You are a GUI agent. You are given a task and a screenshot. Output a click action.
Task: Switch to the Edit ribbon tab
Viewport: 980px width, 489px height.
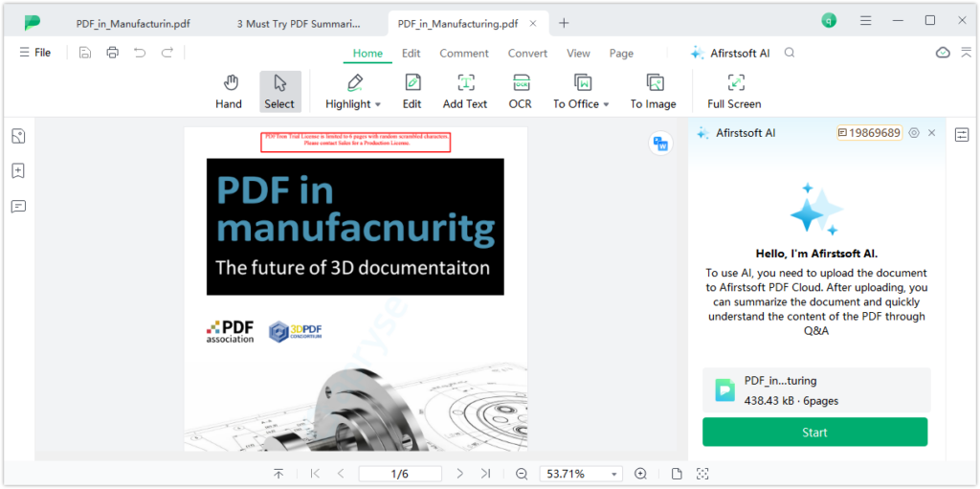(412, 54)
